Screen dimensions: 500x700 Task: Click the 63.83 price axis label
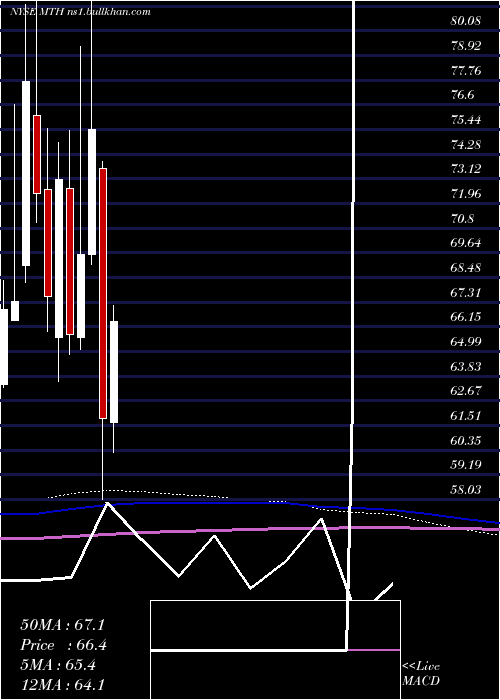[466, 367]
